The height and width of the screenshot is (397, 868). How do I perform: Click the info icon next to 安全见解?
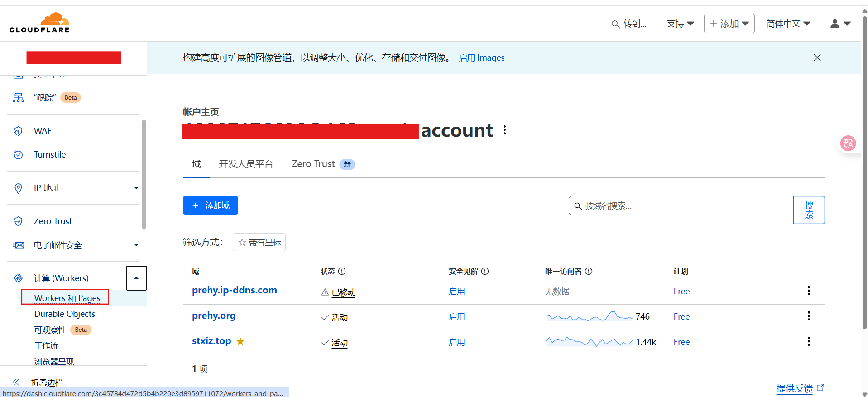[x=485, y=271]
